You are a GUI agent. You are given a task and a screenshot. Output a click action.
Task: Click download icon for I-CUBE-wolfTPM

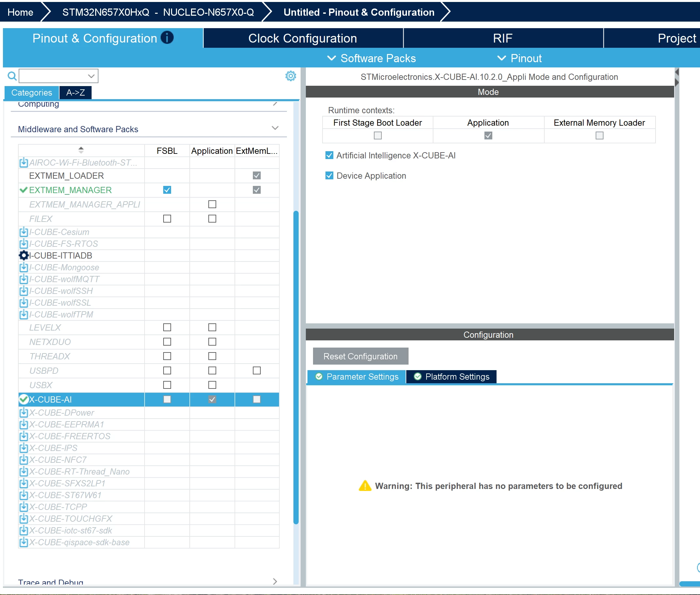coord(24,315)
